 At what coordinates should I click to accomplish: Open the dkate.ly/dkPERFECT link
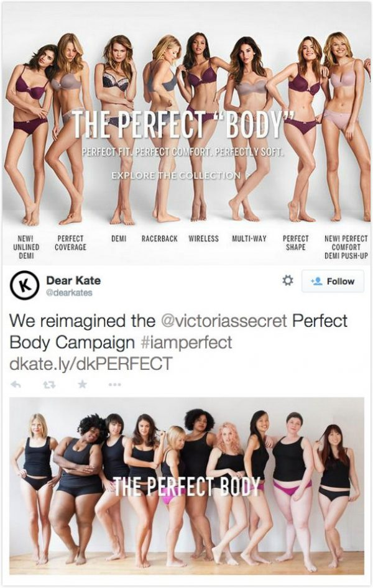coord(91,364)
